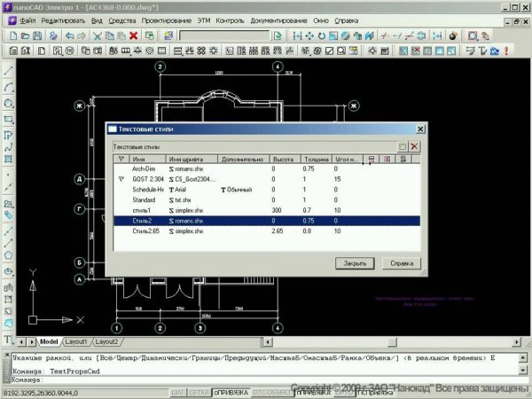
Task: Toggle ОТС-ОБЪЕКТ tracking in status bar
Action: [272, 393]
